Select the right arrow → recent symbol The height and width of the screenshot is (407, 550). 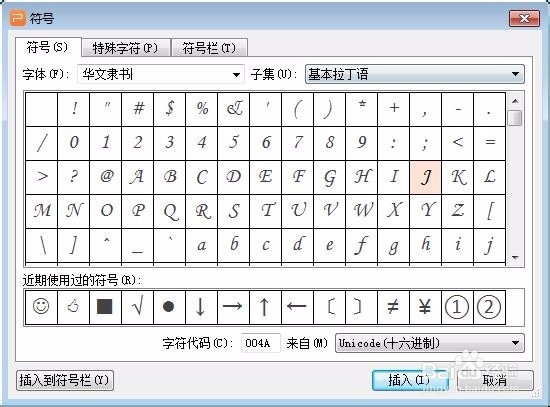point(233,307)
